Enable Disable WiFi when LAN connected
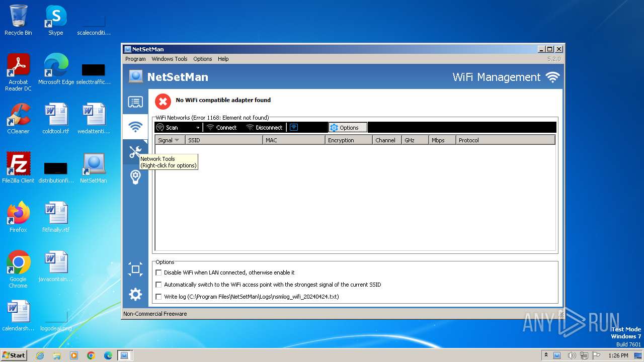The image size is (644, 362). pos(158,273)
